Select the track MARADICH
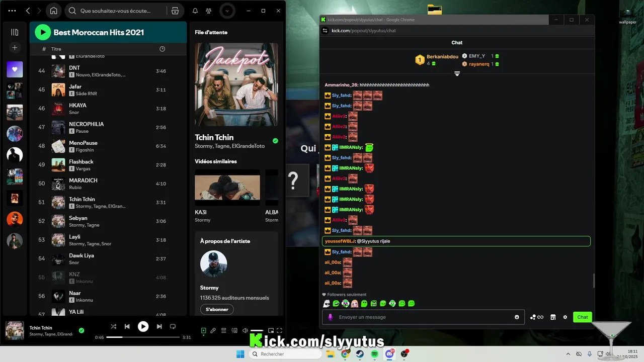644x362 pixels. tap(108, 184)
